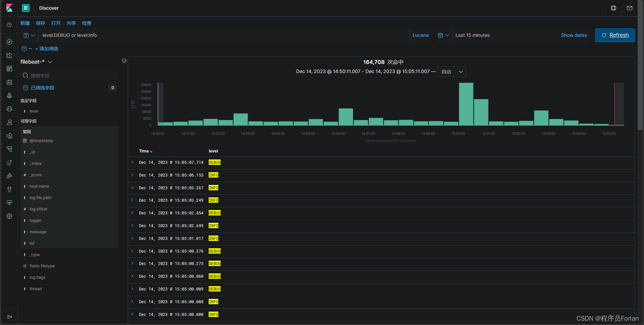Expand row at 15:05:03.267
The height and width of the screenshot is (325, 644).
pos(132,188)
